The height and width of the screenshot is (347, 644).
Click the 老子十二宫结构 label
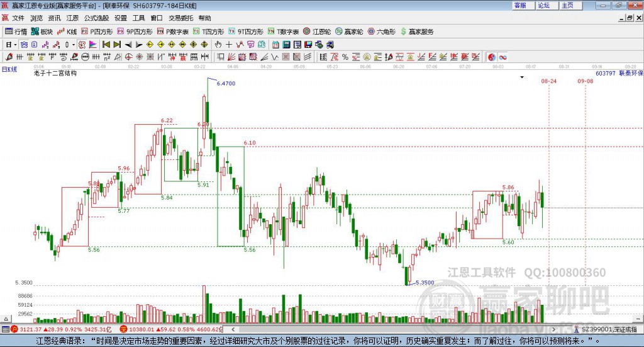pyautogui.click(x=55, y=73)
